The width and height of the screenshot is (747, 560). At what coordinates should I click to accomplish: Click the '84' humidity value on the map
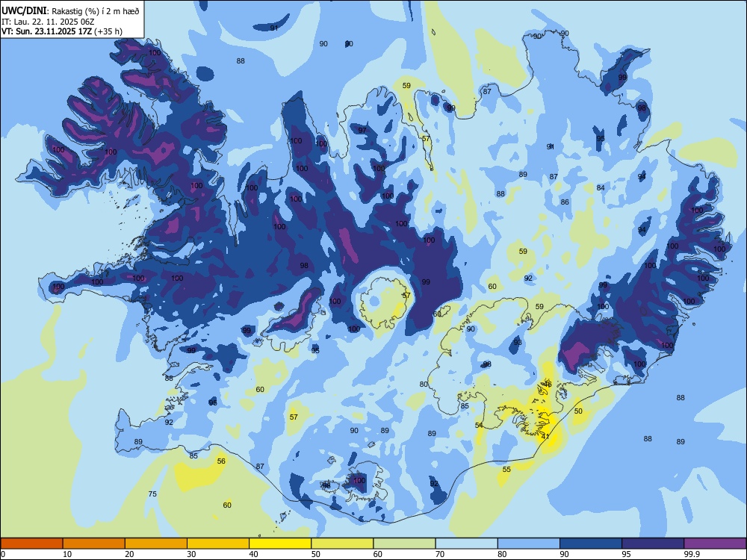tap(601, 187)
